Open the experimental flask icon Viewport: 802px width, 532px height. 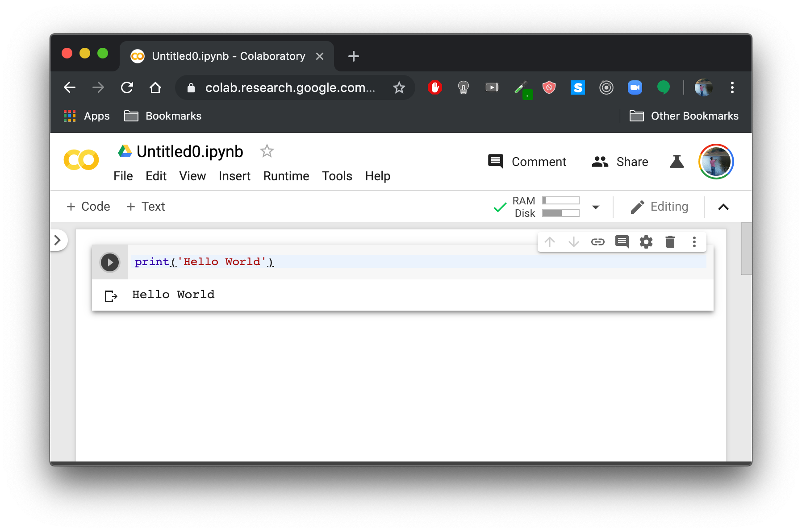point(677,162)
